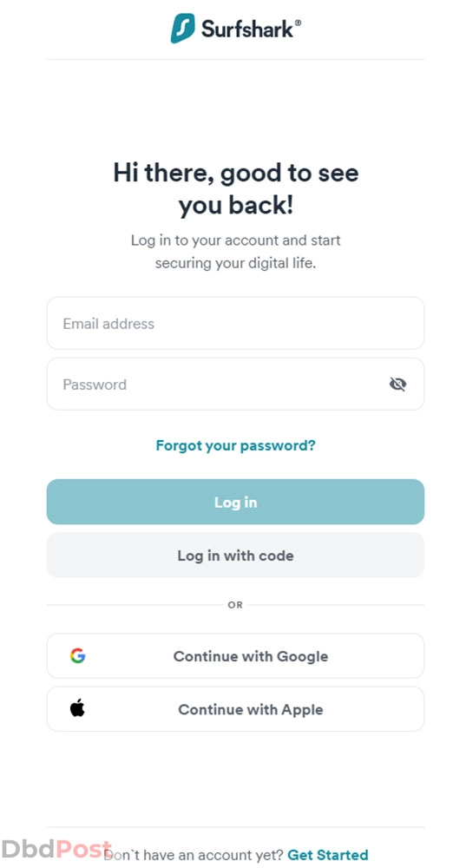This screenshot has height=868, width=453.
Task: Click the DbdPost watermark logo
Action: (x=56, y=849)
